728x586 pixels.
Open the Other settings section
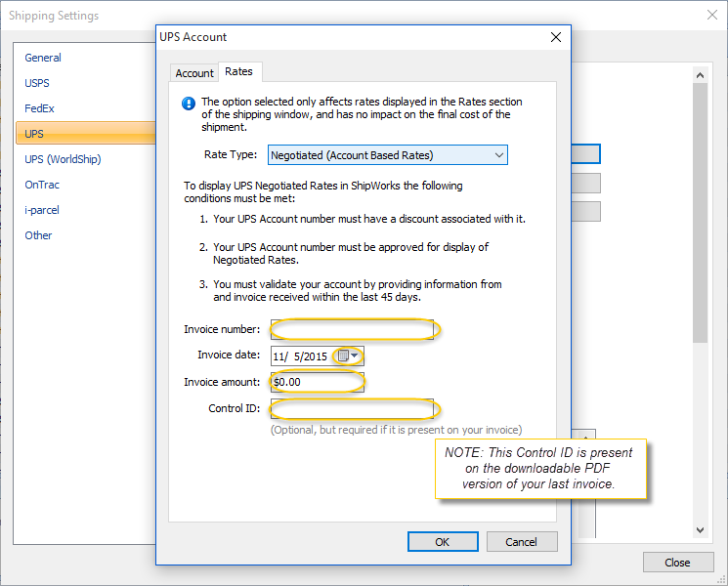(38, 235)
